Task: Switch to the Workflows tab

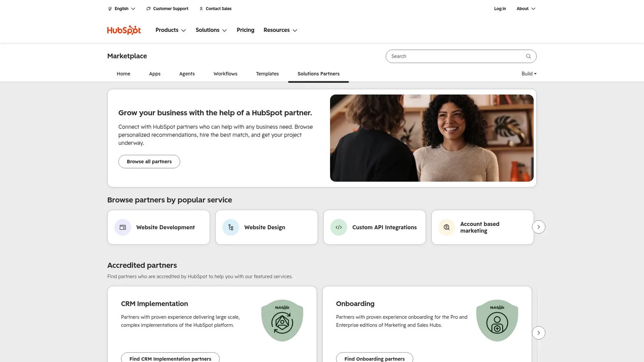Action: click(x=225, y=74)
